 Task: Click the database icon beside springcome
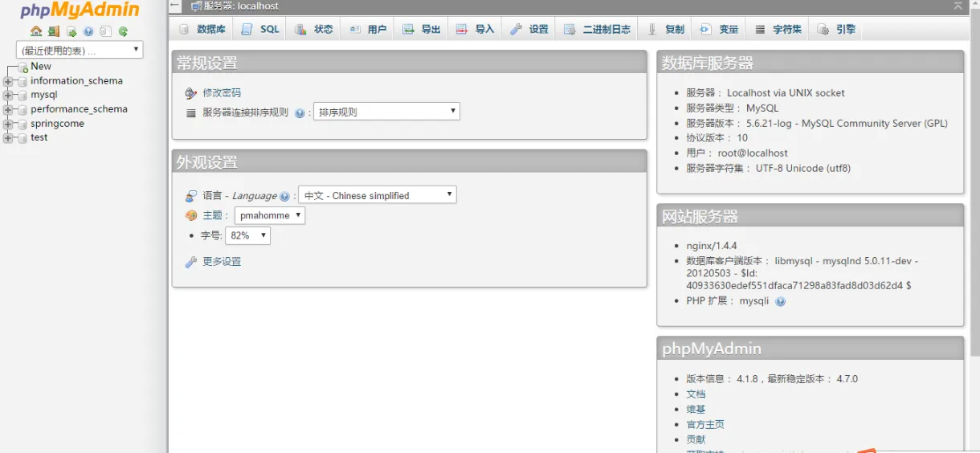22,124
